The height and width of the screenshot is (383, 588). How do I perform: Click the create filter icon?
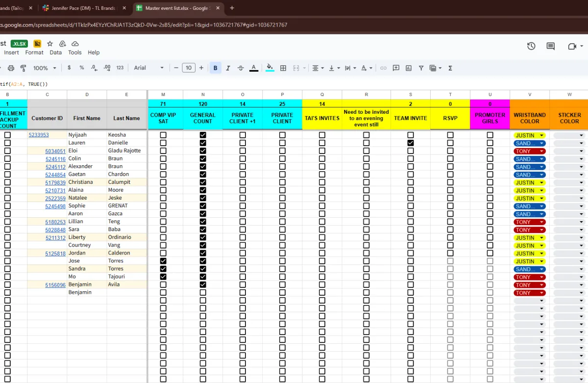coord(421,68)
